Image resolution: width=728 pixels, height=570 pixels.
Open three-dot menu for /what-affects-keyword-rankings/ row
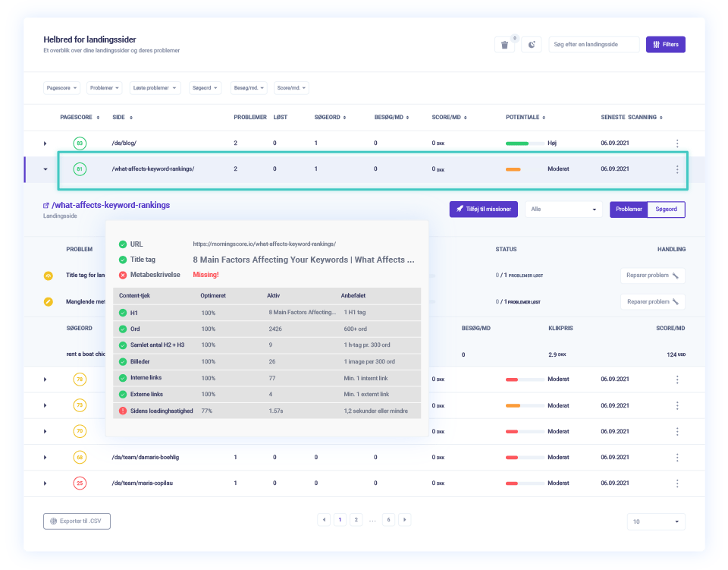pyautogui.click(x=677, y=169)
